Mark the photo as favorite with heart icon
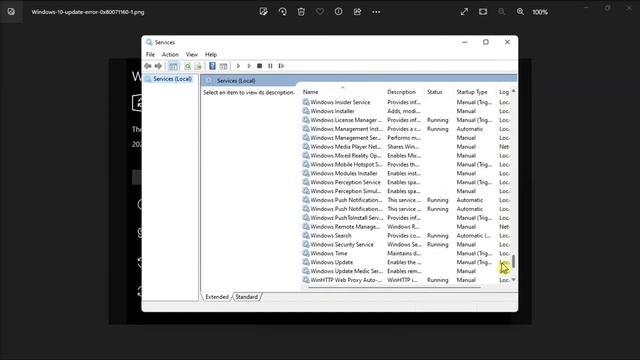The height and width of the screenshot is (360, 640). click(x=320, y=12)
